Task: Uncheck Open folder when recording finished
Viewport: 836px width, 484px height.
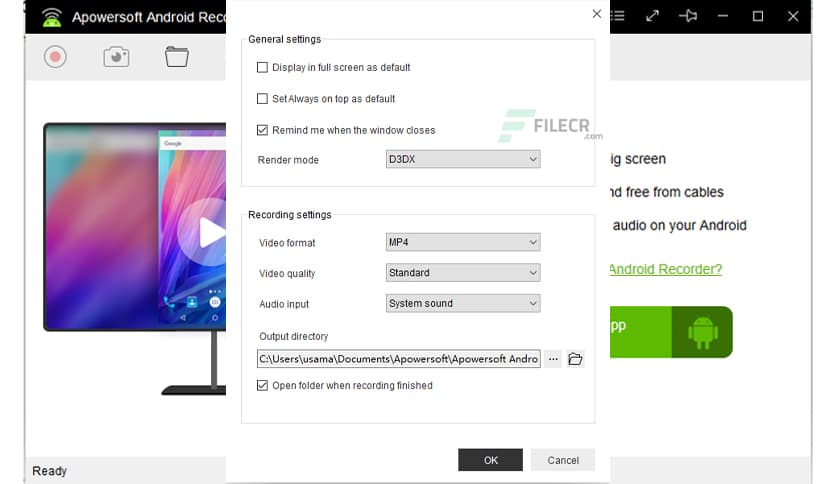Action: coord(262,385)
